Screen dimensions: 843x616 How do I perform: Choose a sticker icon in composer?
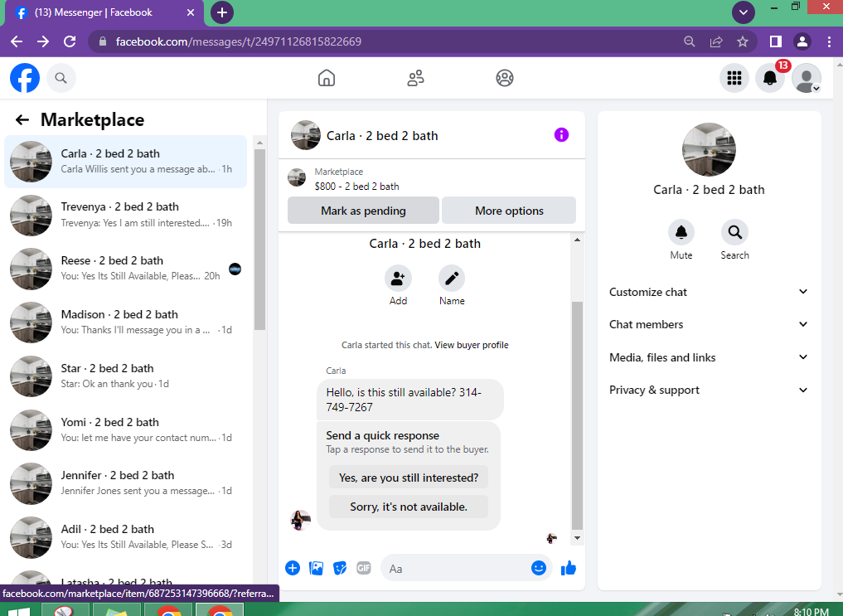340,568
